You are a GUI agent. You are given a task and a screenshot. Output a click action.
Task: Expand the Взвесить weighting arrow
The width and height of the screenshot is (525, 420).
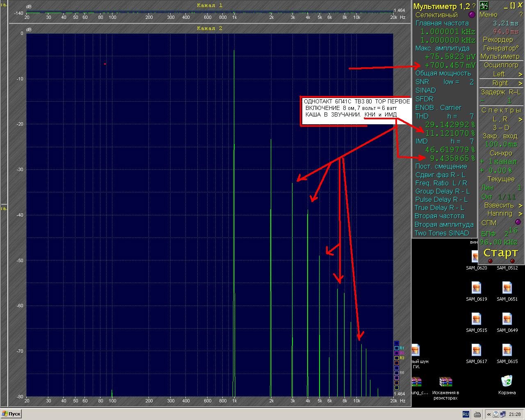click(520, 205)
